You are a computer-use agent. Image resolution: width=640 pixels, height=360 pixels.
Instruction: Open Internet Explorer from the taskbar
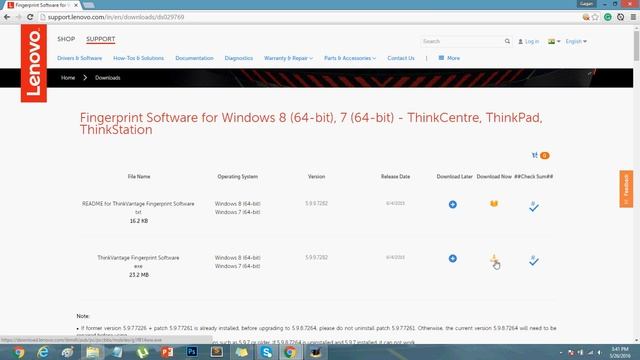43,352
